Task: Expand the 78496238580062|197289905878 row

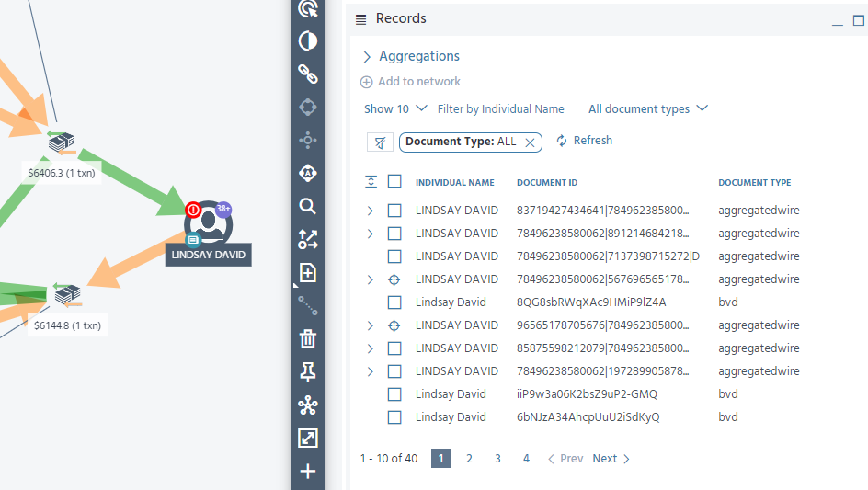Action: coord(371,371)
